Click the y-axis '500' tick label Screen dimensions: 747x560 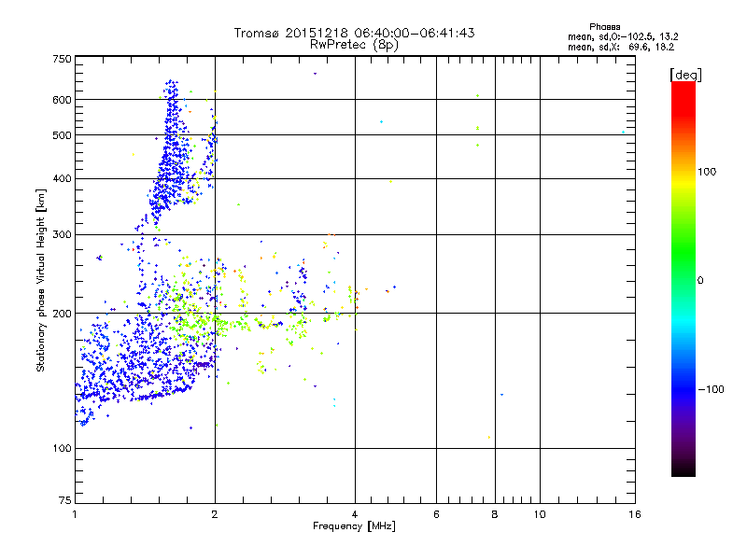point(62,135)
